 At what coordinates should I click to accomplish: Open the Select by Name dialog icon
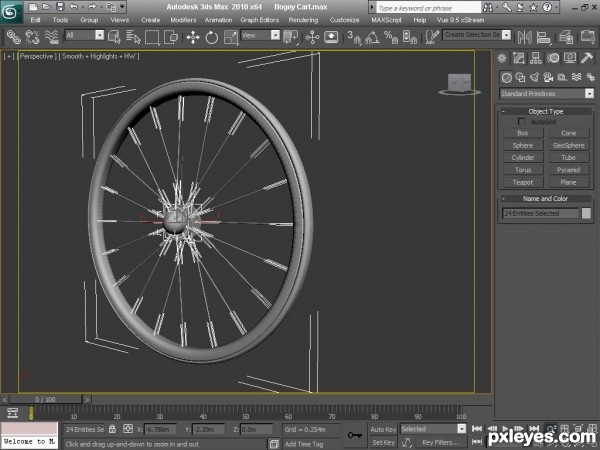133,37
